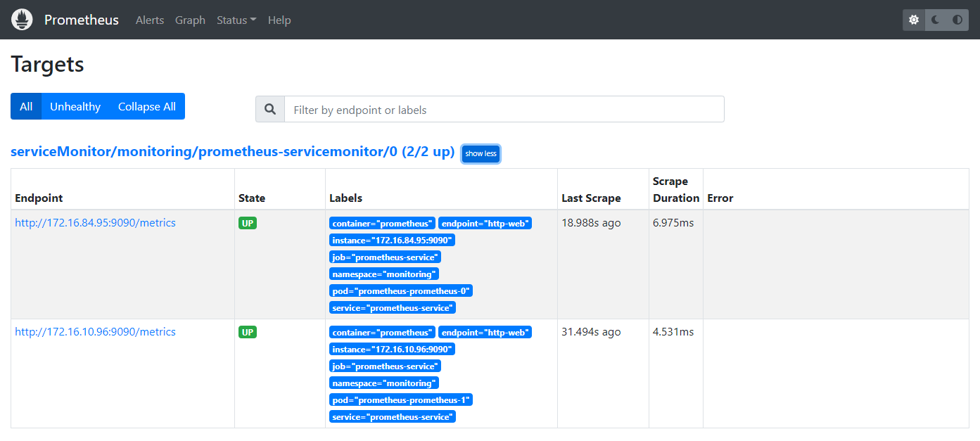This screenshot has width=980, height=441.
Task: Click the UP badge for 172.16.84.95
Action: [x=248, y=223]
